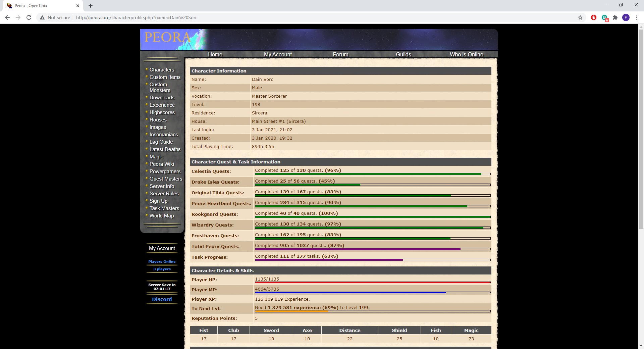Image resolution: width=644 pixels, height=349 pixels.
Task: Open the Server Rules sidebar link
Action: point(164,194)
